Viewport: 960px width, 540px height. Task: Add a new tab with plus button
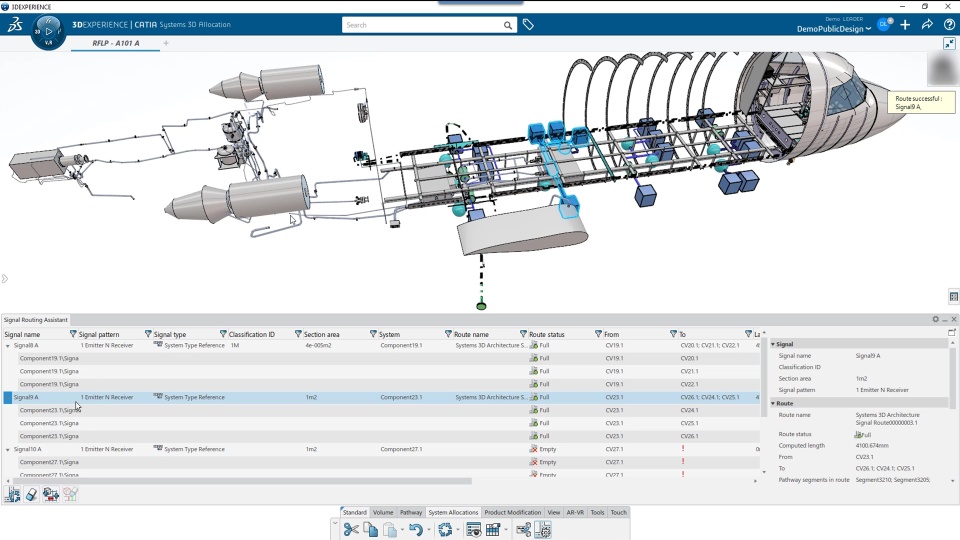(x=166, y=43)
